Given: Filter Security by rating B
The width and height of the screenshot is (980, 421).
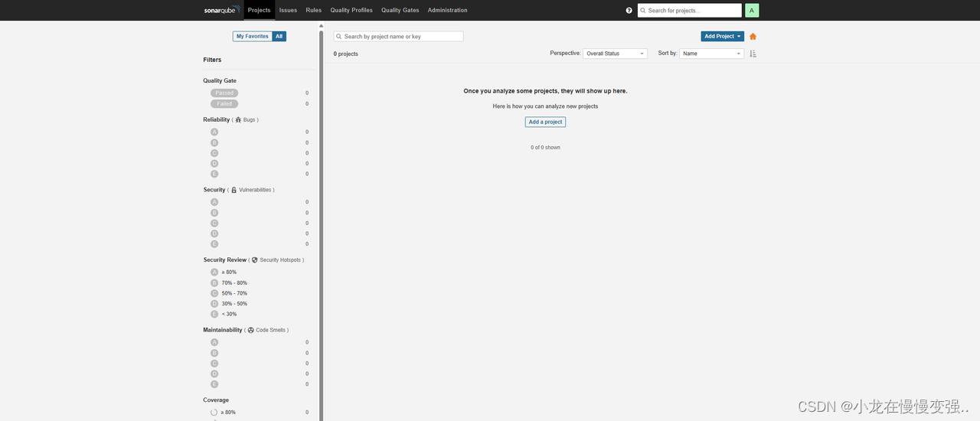Looking at the screenshot, I should coord(214,213).
